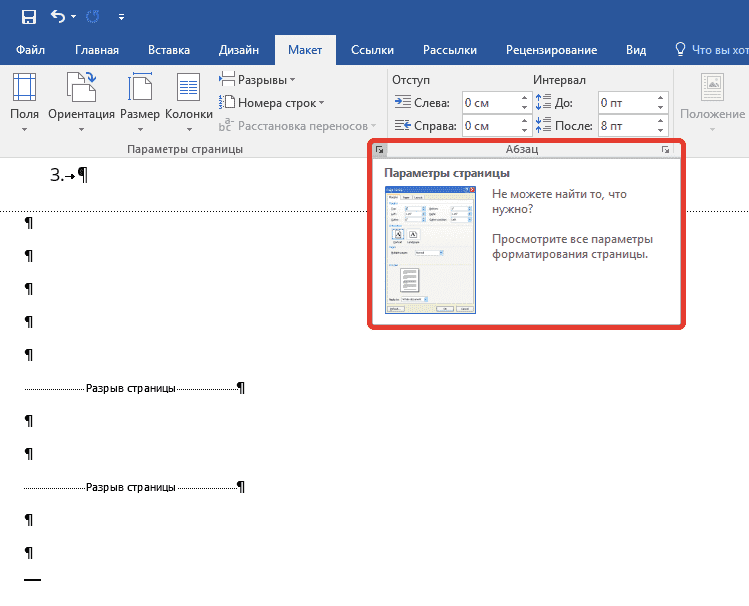Open the Файл menu
The height and width of the screenshot is (606, 749).
coord(30,50)
